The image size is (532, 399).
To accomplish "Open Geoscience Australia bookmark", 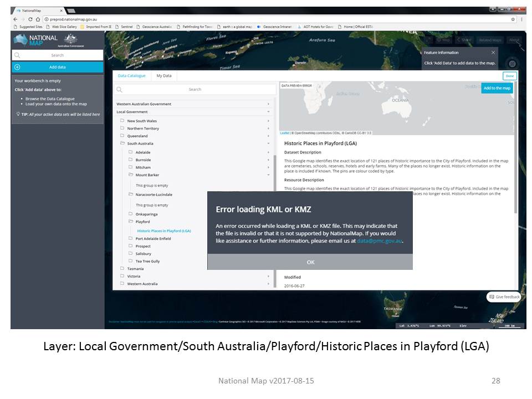I will click(155, 27).
